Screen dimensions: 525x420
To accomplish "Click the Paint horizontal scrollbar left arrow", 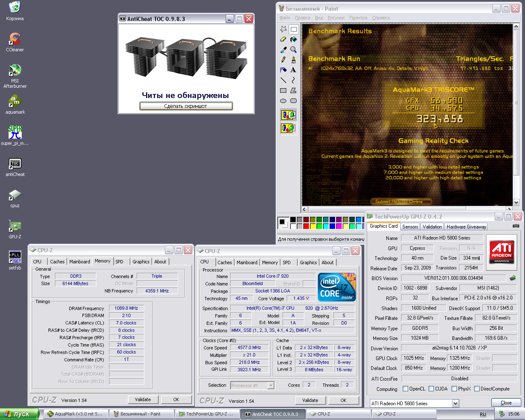I will [x=305, y=209].
